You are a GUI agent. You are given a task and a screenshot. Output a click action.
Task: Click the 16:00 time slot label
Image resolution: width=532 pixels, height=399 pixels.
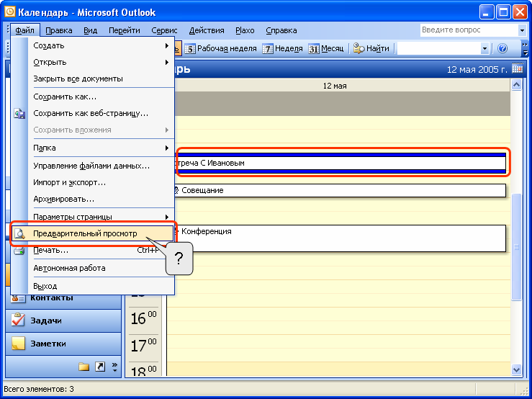tap(144, 318)
